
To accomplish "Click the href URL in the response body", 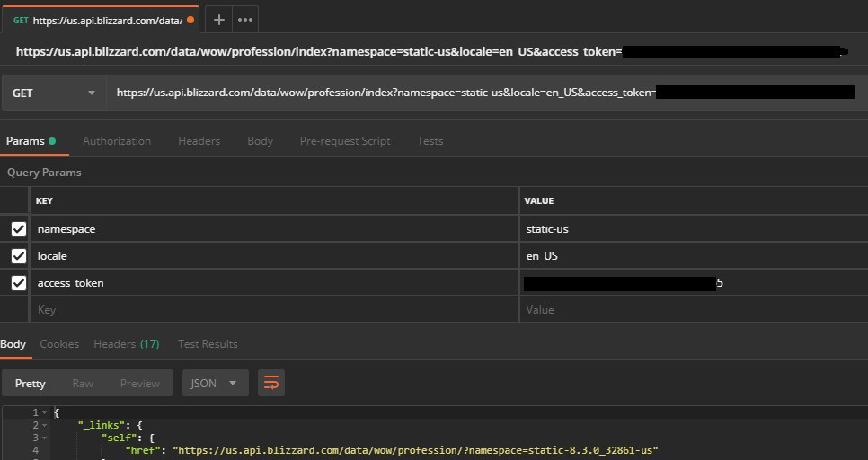I will (x=415, y=451).
